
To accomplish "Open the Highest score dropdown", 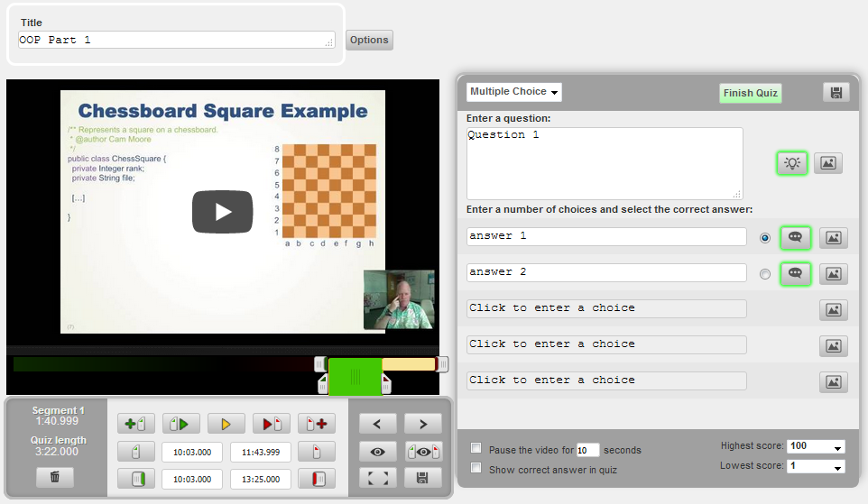I will click(816, 446).
